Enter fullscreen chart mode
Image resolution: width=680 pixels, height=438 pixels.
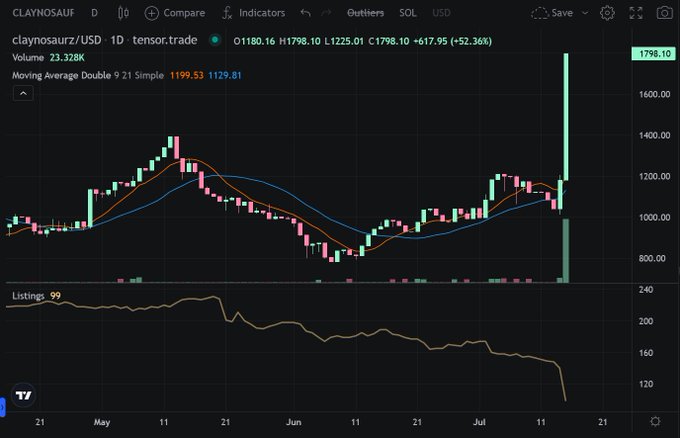coord(636,13)
